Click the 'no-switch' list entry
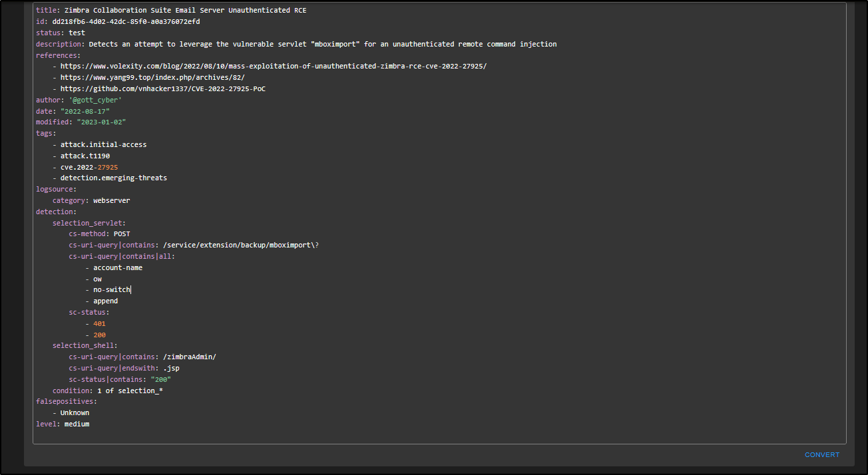This screenshot has width=868, height=475. [112, 290]
